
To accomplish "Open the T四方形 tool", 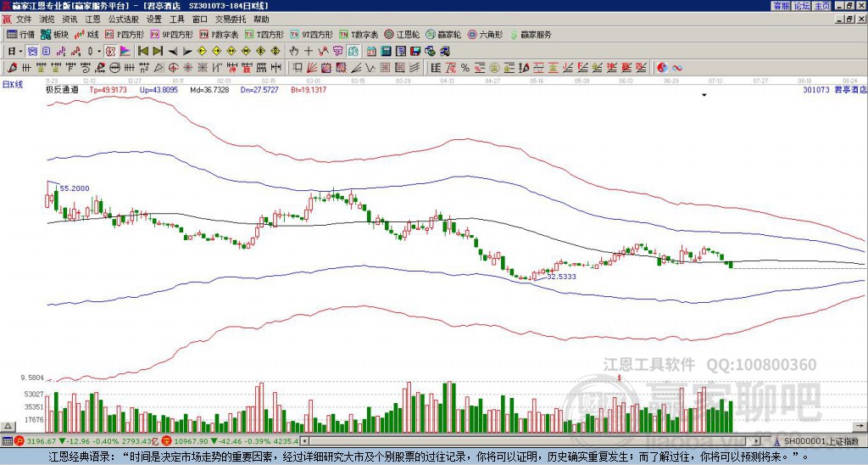I will pyautogui.click(x=264, y=34).
